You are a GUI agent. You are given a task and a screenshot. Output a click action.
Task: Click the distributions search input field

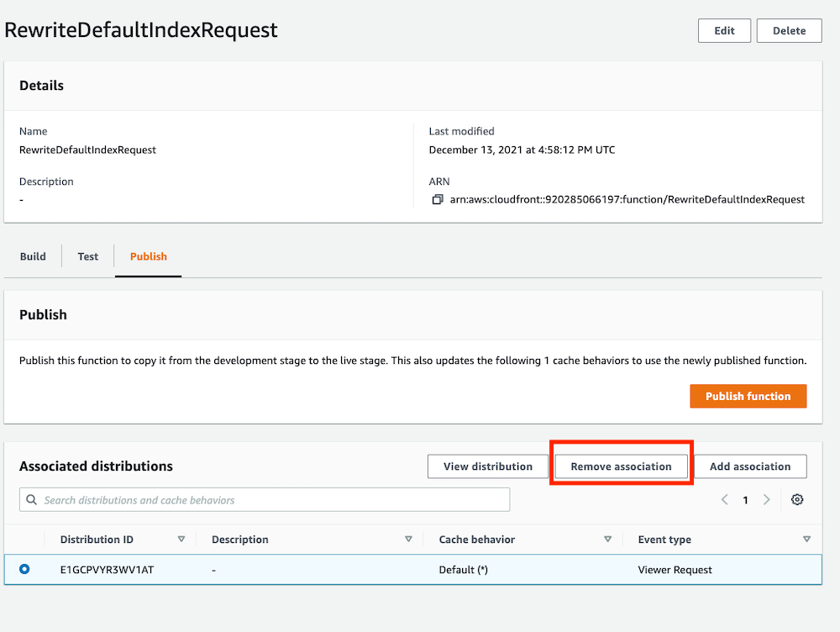coord(252,499)
